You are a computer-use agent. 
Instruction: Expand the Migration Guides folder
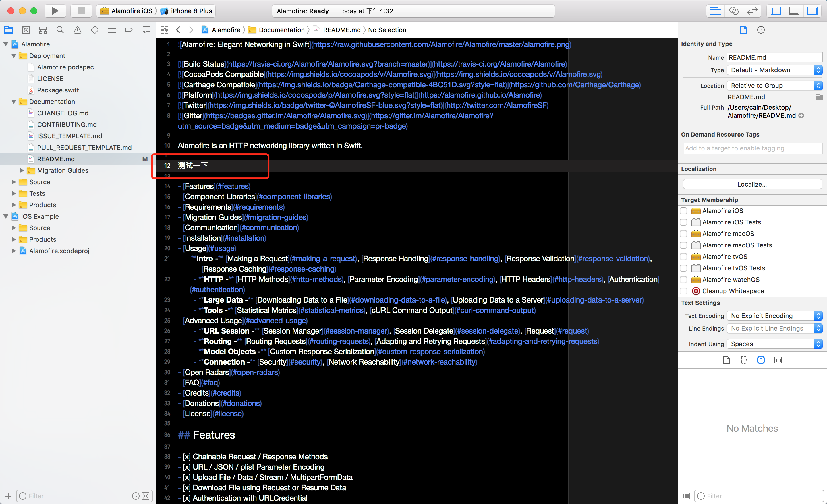(22, 170)
